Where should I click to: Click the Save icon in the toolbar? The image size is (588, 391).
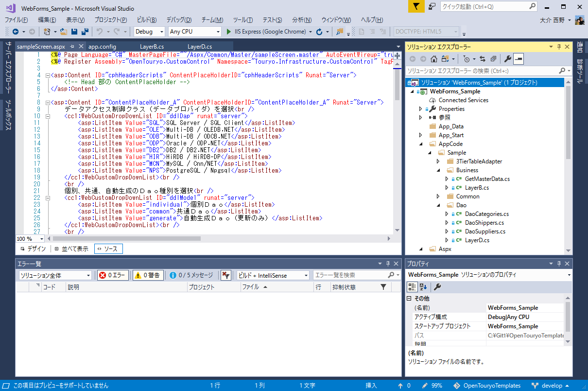(x=74, y=31)
